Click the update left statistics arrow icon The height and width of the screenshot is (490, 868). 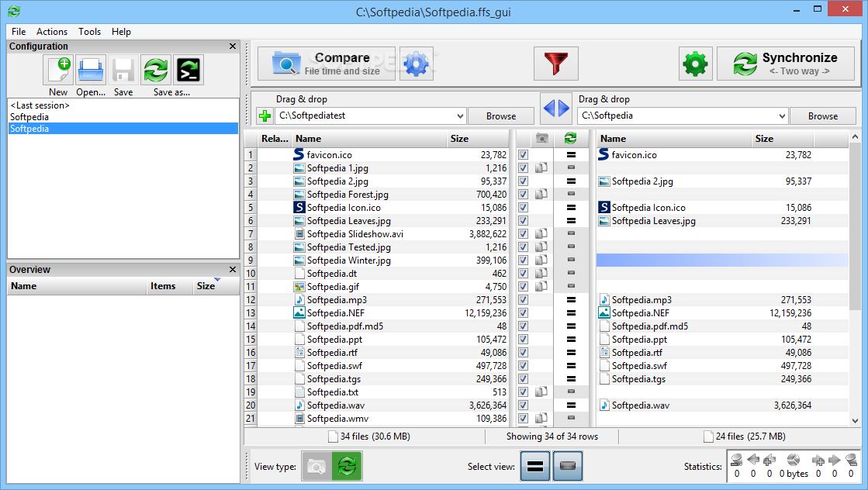coord(753,460)
